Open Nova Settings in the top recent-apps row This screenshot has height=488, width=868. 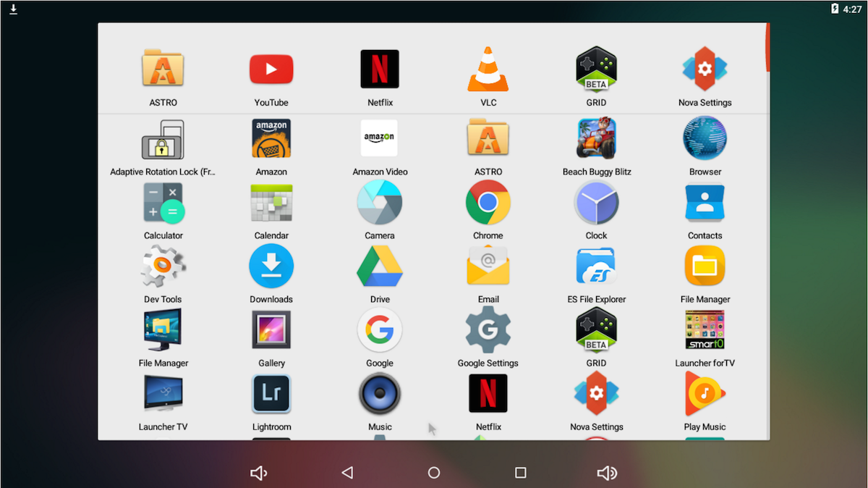(705, 70)
